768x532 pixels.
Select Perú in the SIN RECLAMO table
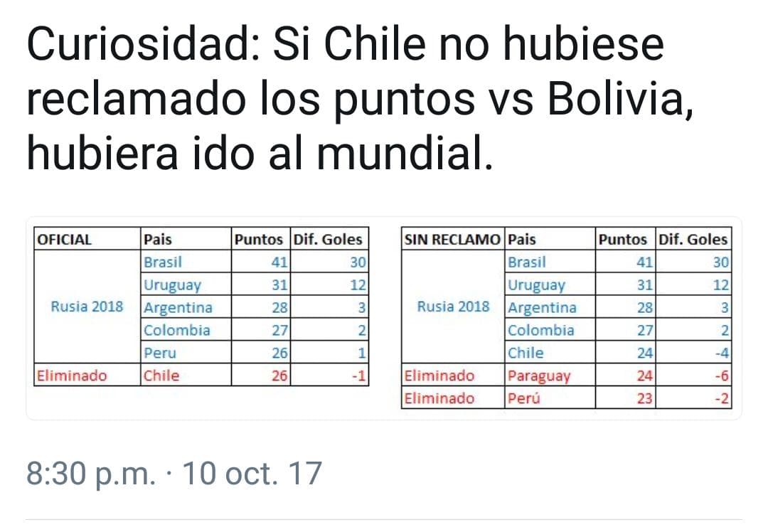pos(523,398)
